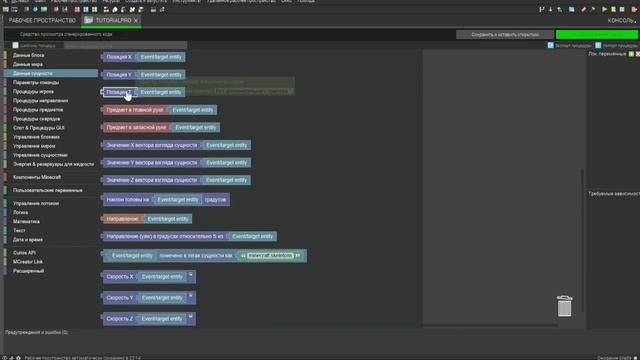Select the Текст category
Viewport: 640px width, 360px height.
click(19, 231)
